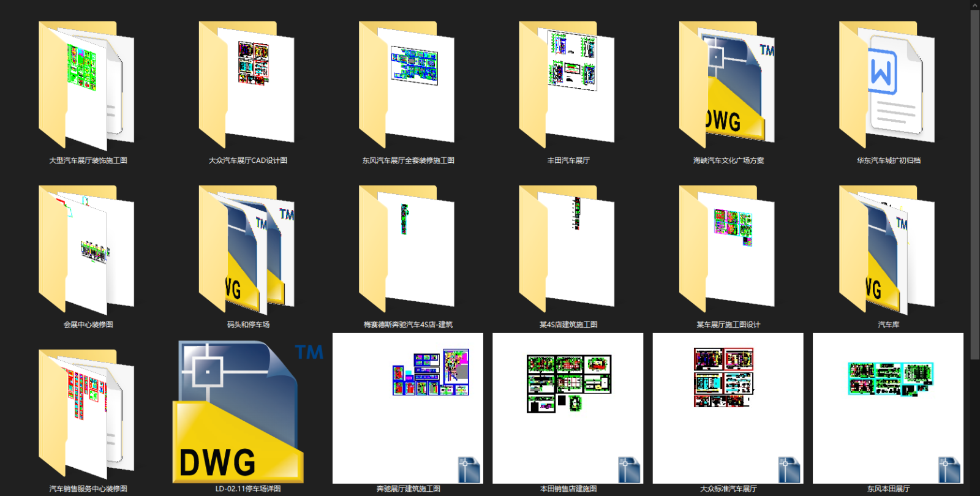Open the 海峡汽车文化广场方案 folder

pyautogui.click(x=727, y=86)
